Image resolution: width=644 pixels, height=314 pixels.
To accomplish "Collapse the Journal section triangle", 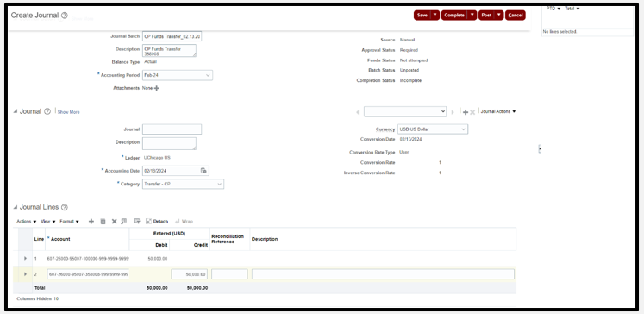I will (16, 111).
